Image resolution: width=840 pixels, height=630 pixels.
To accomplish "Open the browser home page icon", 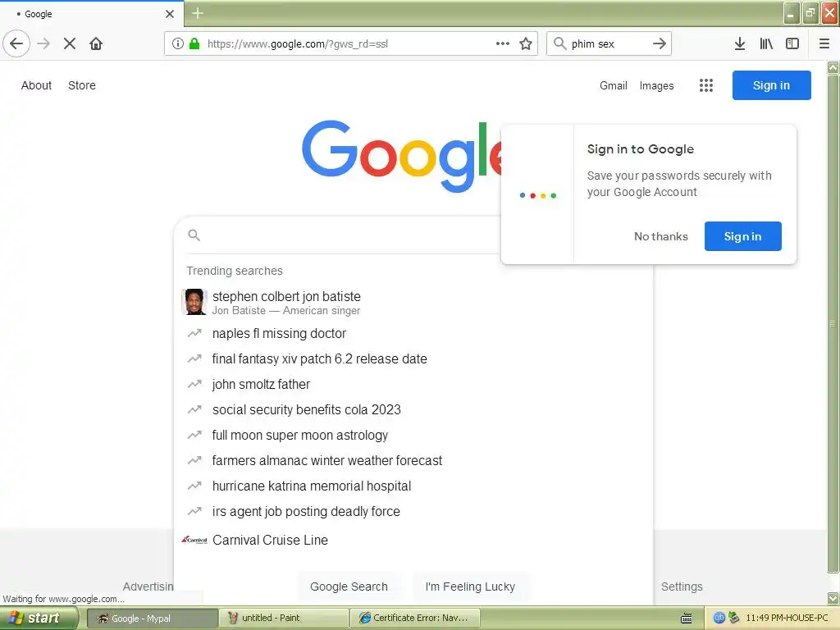I will [x=96, y=43].
